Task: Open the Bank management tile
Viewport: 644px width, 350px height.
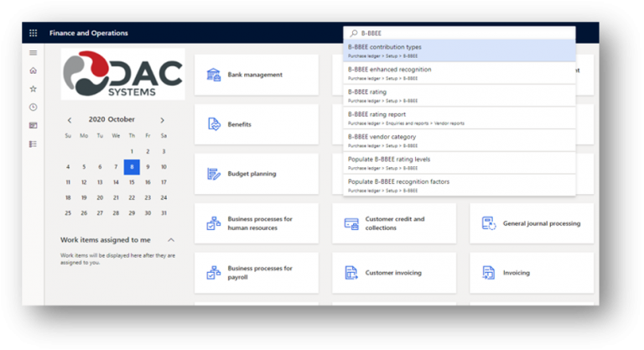Action: point(256,75)
